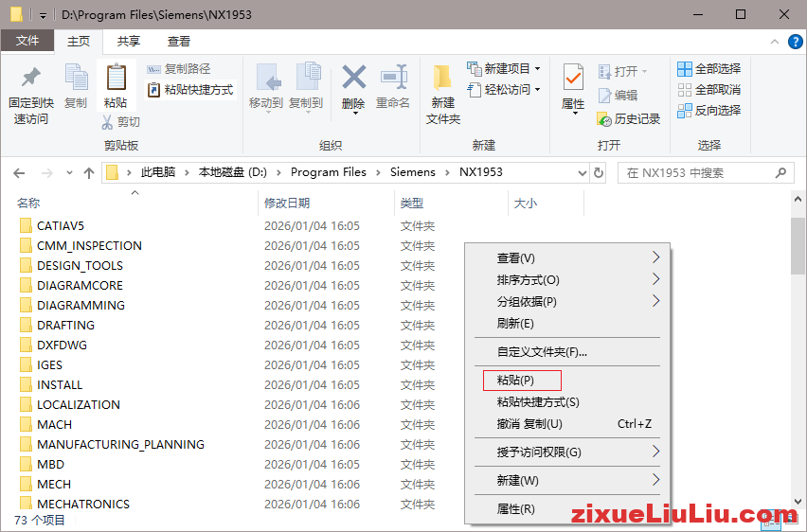Select the CATIAV5 folder
This screenshot has height=532, width=807.
tap(61, 226)
